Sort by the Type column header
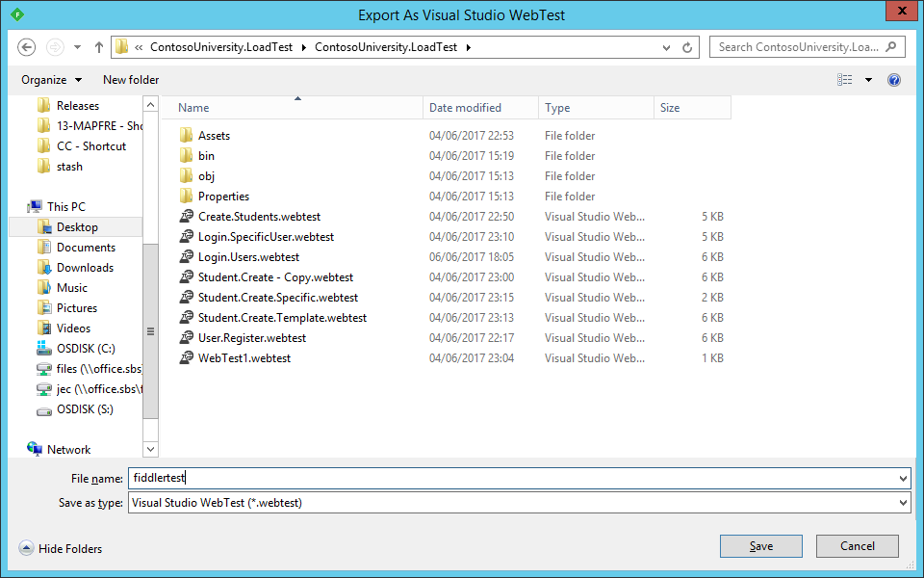The height and width of the screenshot is (578, 924). (x=596, y=108)
